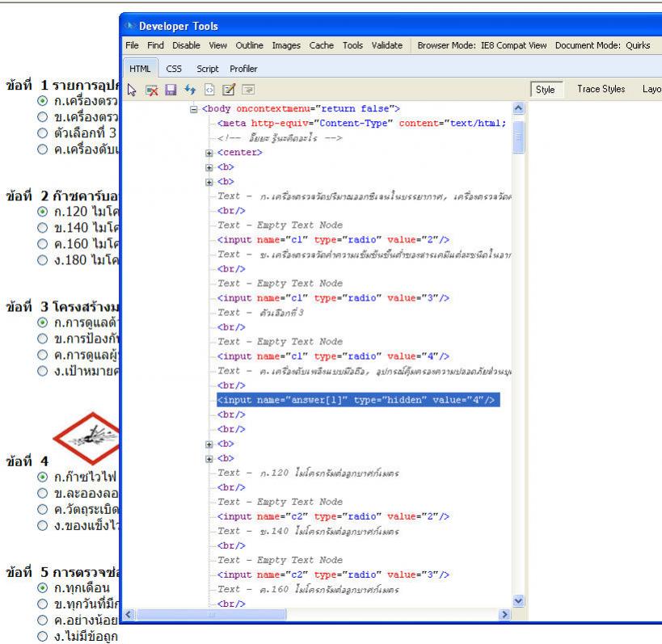This screenshot has width=662, height=644.
Task: Open the View menu
Action: (218, 45)
